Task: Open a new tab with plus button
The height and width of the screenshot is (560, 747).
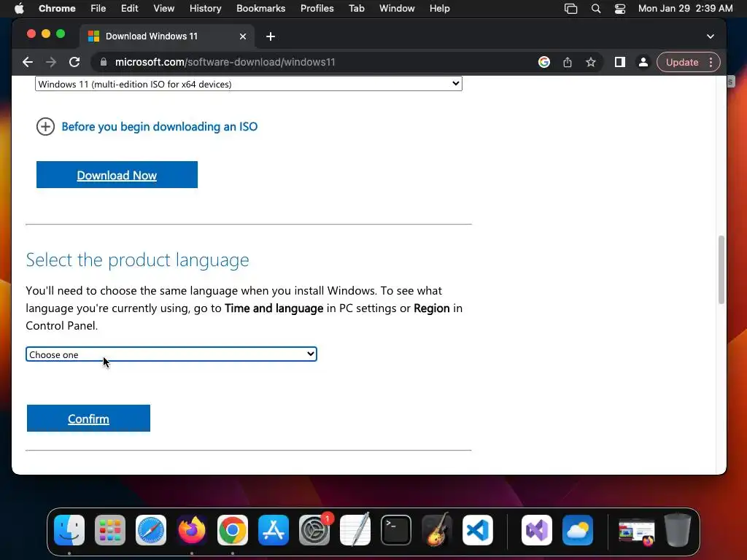Action: click(271, 36)
